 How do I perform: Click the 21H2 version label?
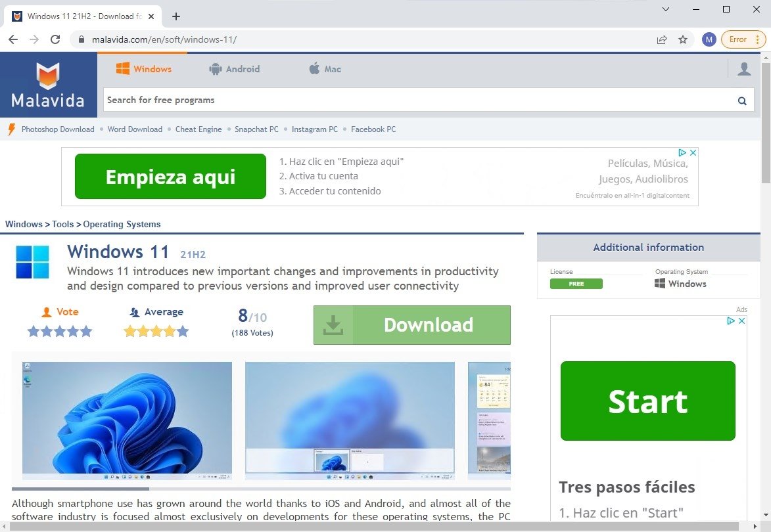(193, 254)
